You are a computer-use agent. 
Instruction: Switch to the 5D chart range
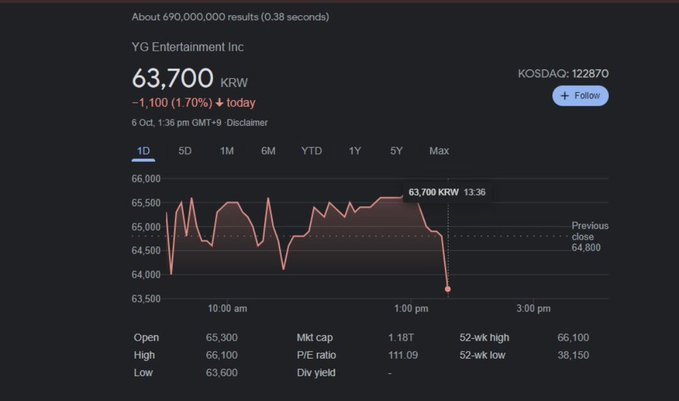(x=185, y=151)
